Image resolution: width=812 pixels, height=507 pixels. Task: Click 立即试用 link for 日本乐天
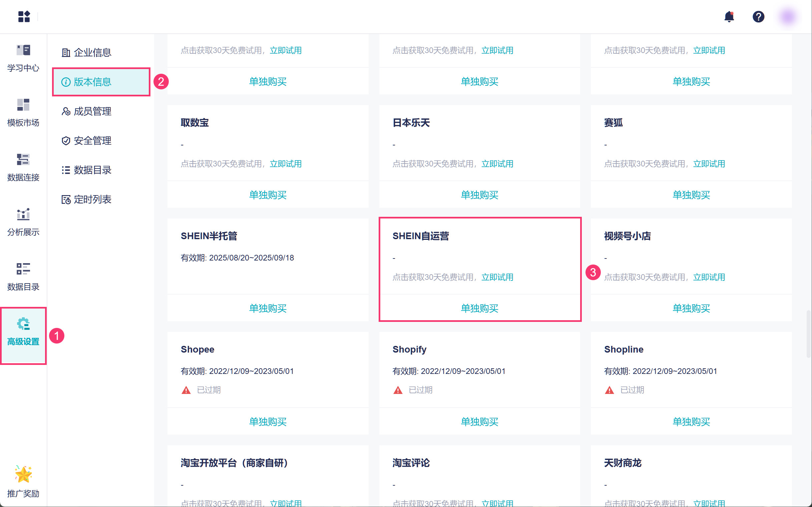pyautogui.click(x=497, y=164)
